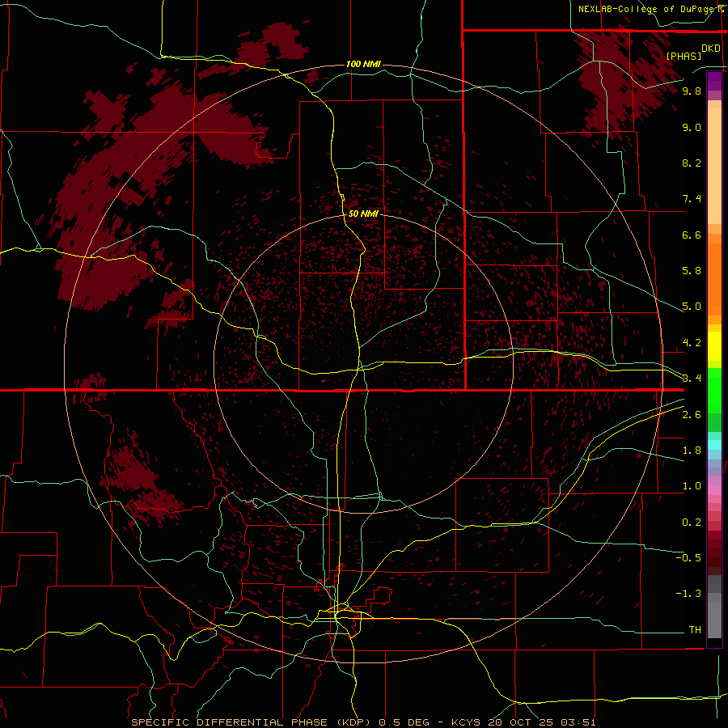Click the "KCYS 20 OCT 25 03:51" timestamp text

coord(523,722)
